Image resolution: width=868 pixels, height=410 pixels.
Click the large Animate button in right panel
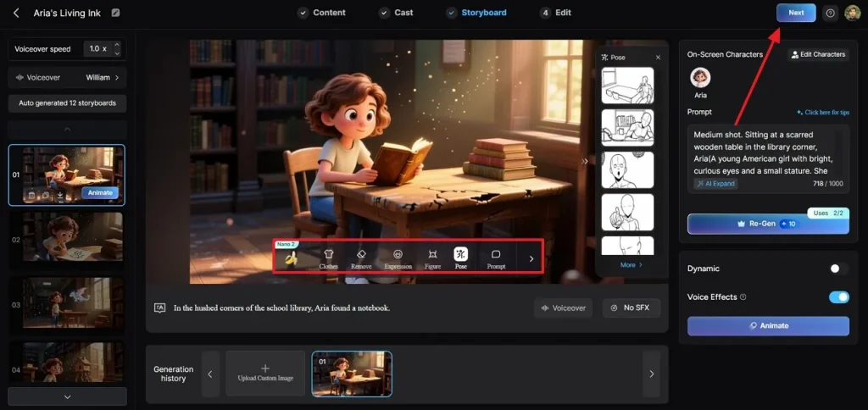click(768, 326)
